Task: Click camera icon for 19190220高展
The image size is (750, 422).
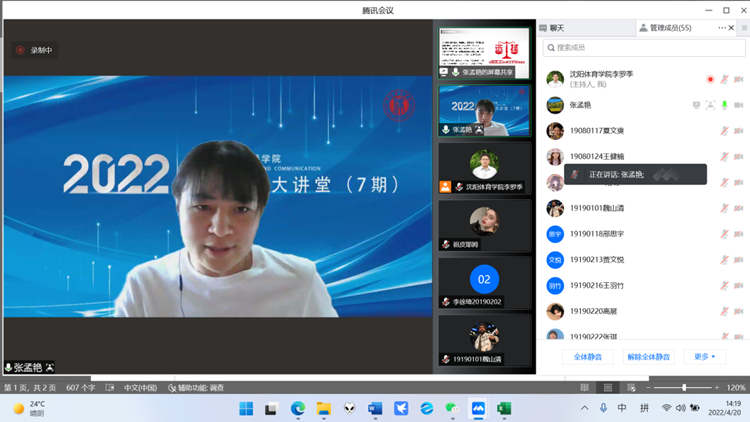Action: coord(739,311)
